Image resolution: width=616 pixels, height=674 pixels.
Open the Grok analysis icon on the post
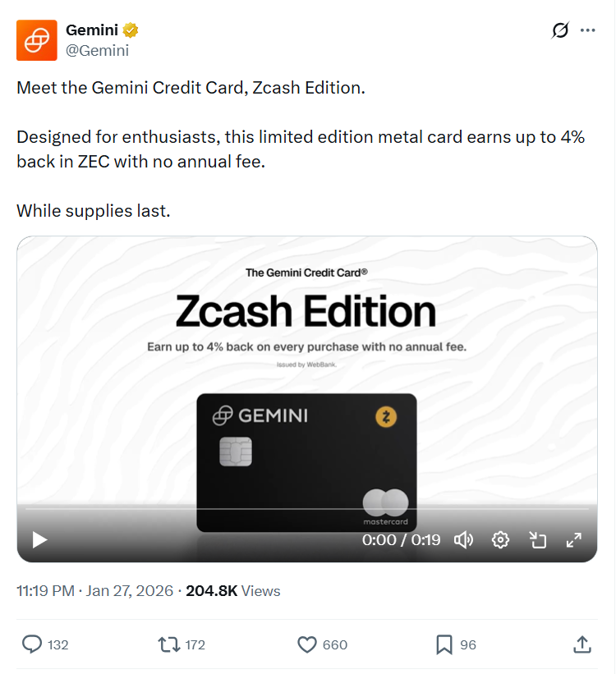click(x=559, y=30)
